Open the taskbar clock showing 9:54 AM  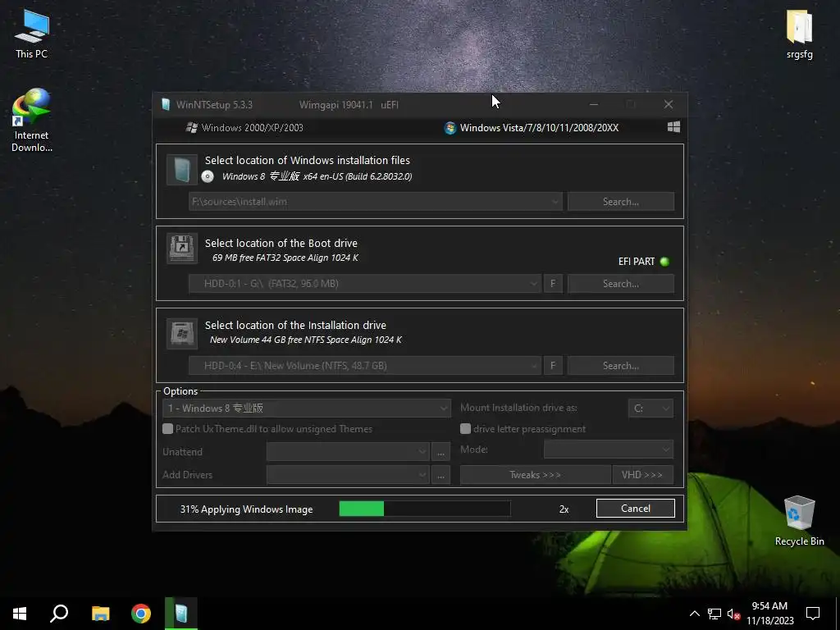[x=769, y=614]
